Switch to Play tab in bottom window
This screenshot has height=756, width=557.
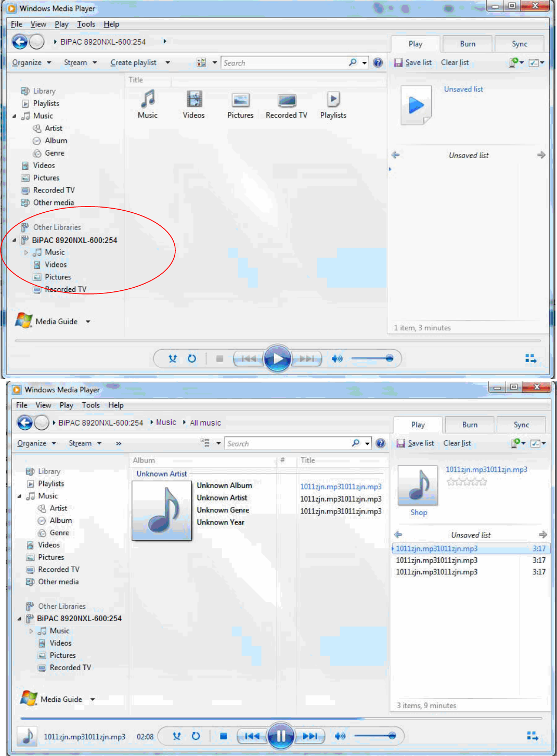pos(418,425)
